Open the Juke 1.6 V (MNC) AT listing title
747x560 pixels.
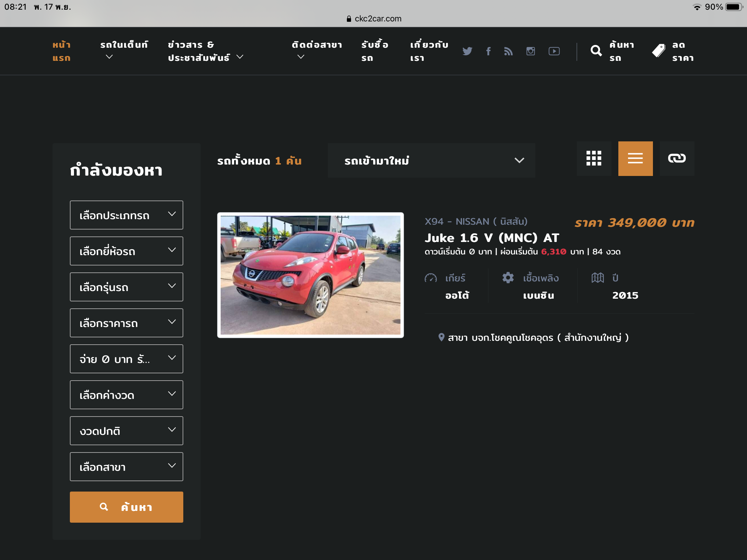coord(491,238)
